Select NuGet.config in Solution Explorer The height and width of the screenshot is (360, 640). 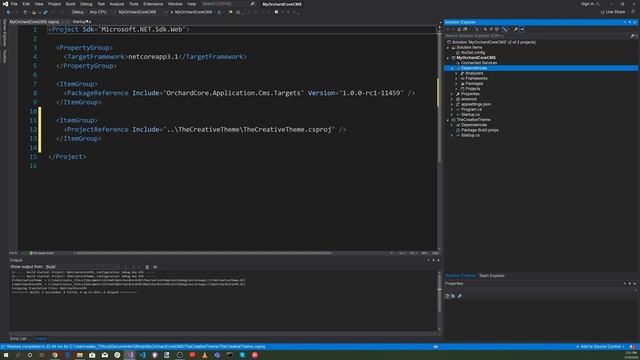tap(473, 53)
